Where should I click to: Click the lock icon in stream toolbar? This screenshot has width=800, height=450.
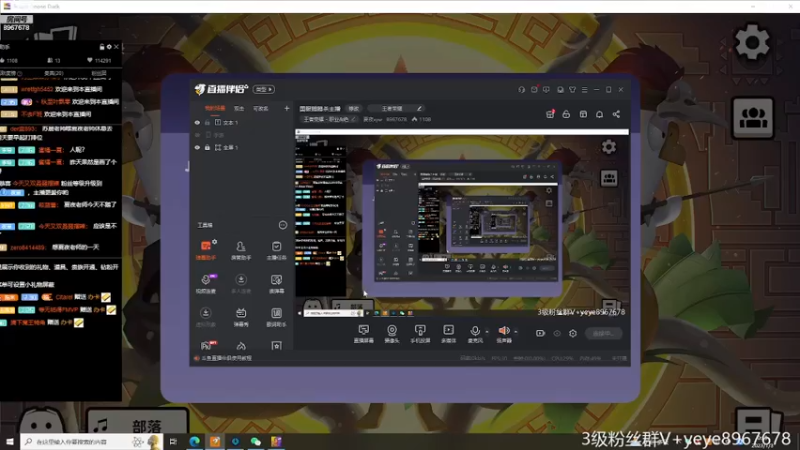click(566, 114)
